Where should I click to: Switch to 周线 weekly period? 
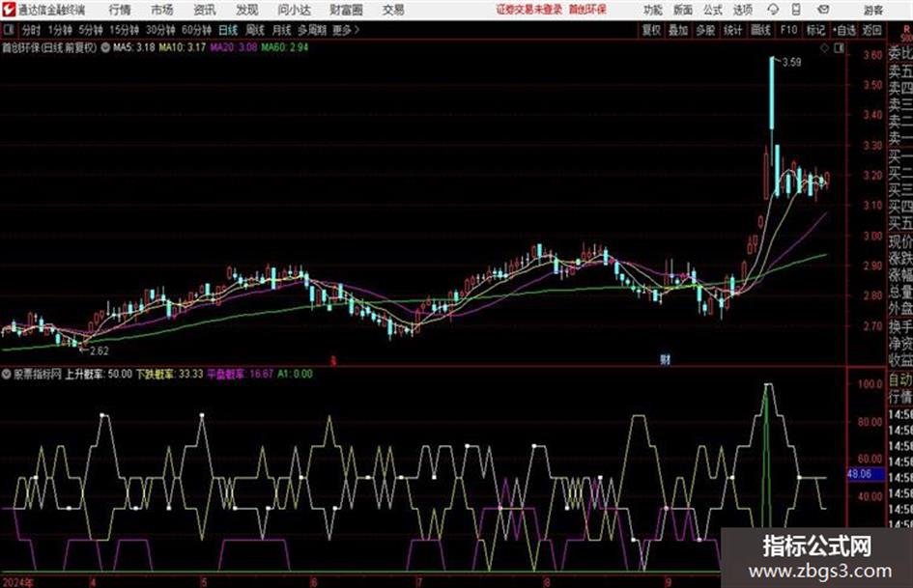click(255, 30)
